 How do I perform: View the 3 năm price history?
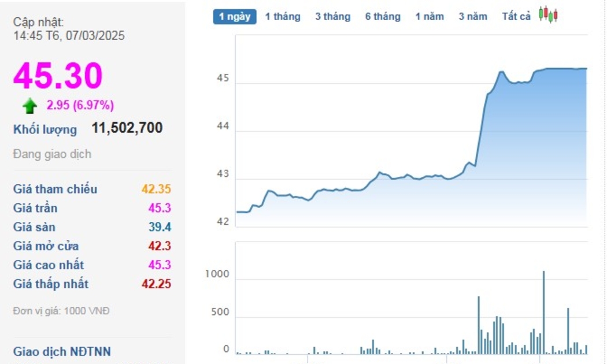473,17
